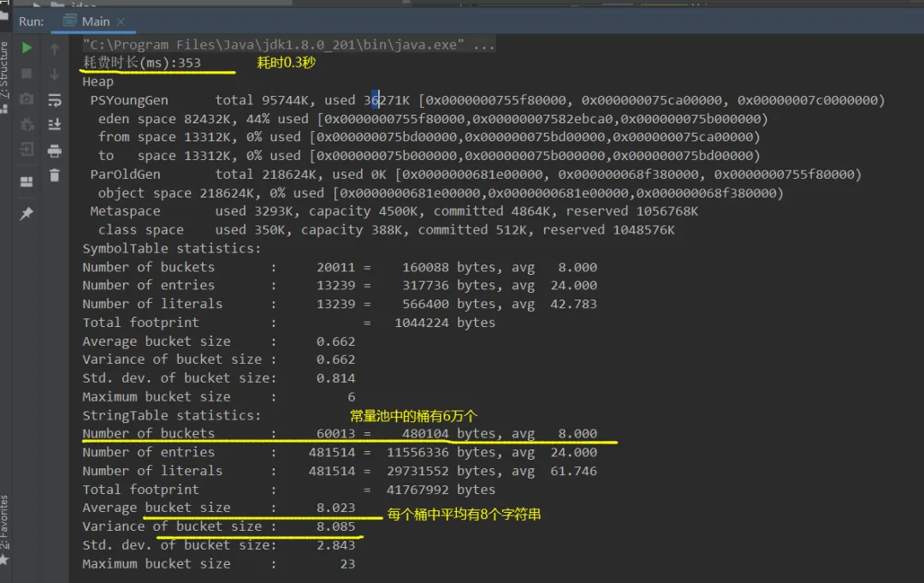924x583 pixels.
Task: Click the Heap output line
Action: [98, 82]
